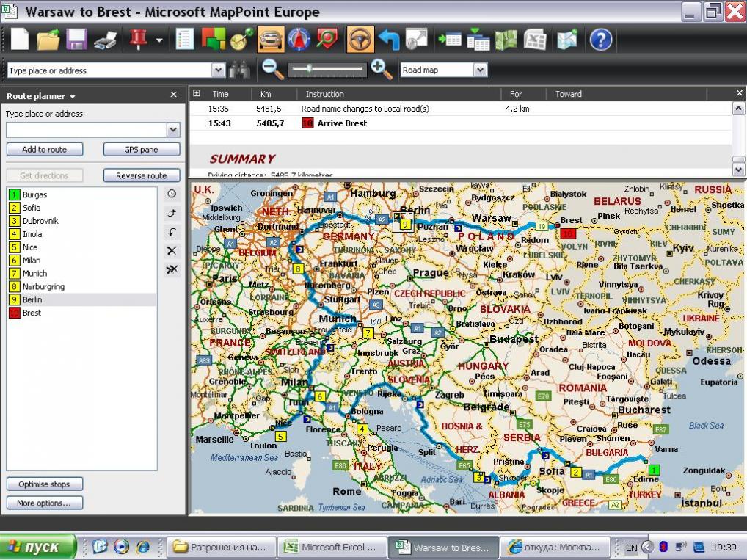Click the GPS pane button
The height and width of the screenshot is (560, 747).
141,149
